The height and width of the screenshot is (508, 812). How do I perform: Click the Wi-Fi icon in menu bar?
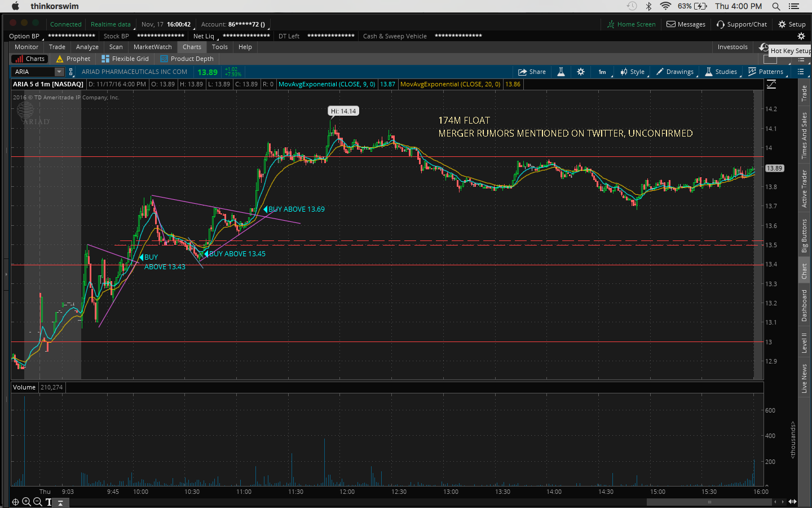665,6
